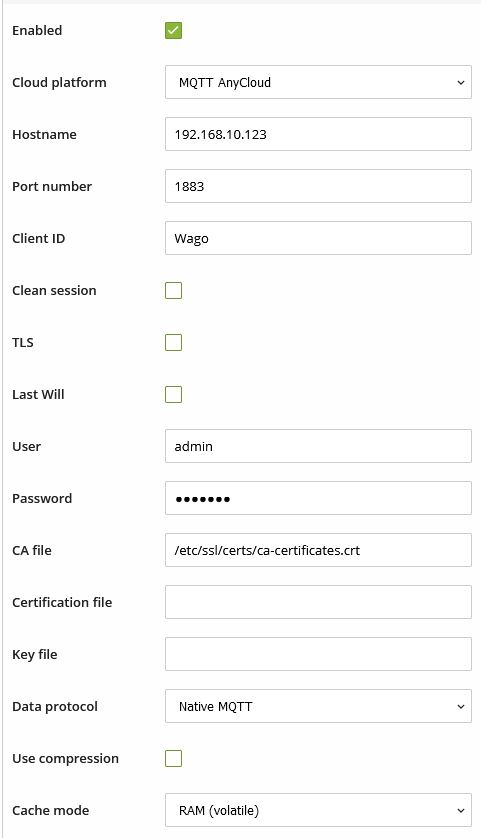This screenshot has width=481, height=838.
Task: Check the Use compression box
Action: coord(173,758)
